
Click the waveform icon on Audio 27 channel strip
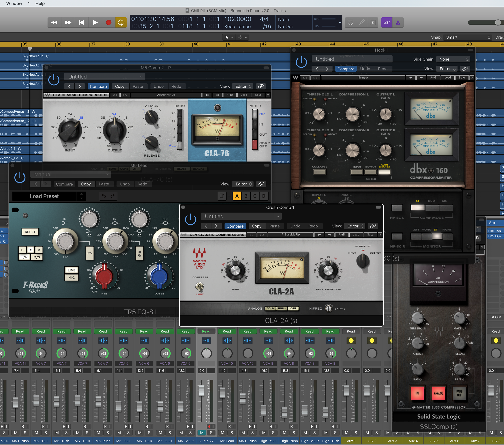tap(206, 341)
